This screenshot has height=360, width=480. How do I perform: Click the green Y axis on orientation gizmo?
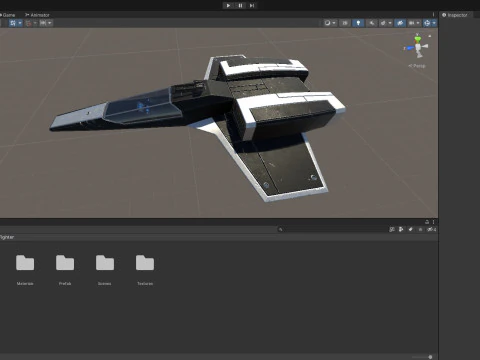417,39
